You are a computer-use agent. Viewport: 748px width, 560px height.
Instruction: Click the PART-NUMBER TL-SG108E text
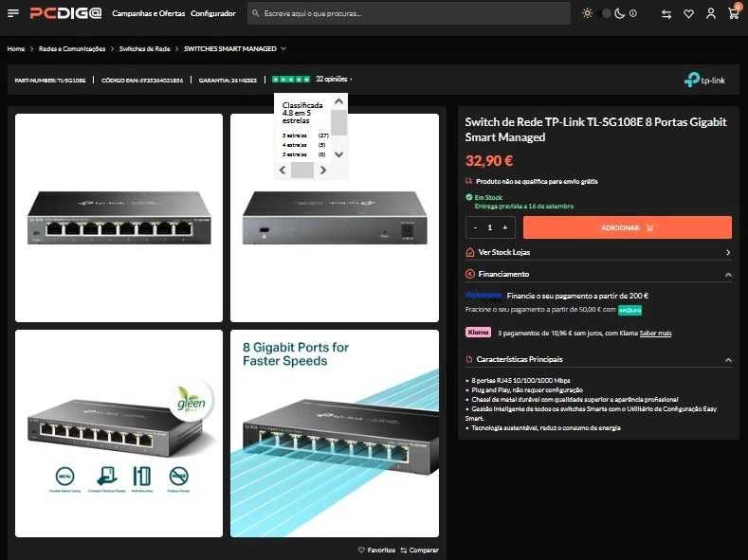(50, 81)
